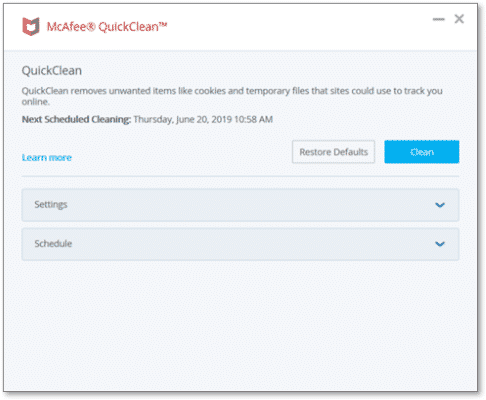Screen dimensions: 486x400
Task: Open the Learn more link
Action: pos(47,157)
